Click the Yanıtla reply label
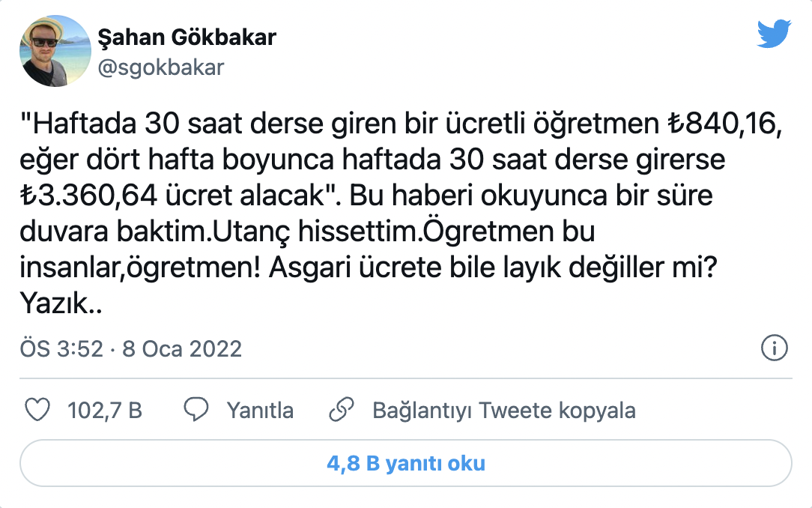812x508 pixels. pyautogui.click(x=260, y=411)
